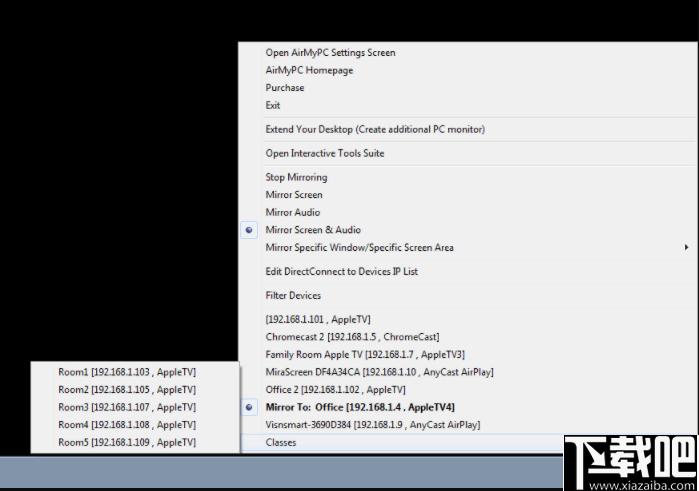The image size is (699, 491).
Task: Edit DirectConnect to Devices IP List
Action: click(x=341, y=272)
